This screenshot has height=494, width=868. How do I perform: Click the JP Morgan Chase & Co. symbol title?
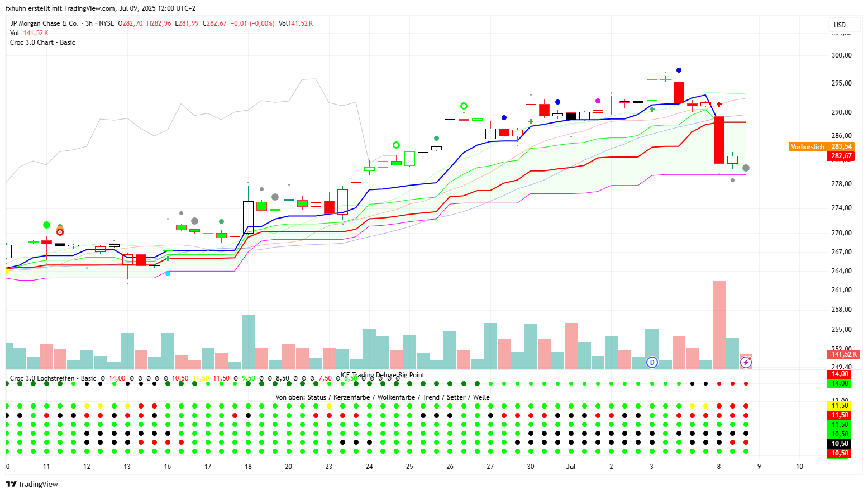tap(44, 23)
